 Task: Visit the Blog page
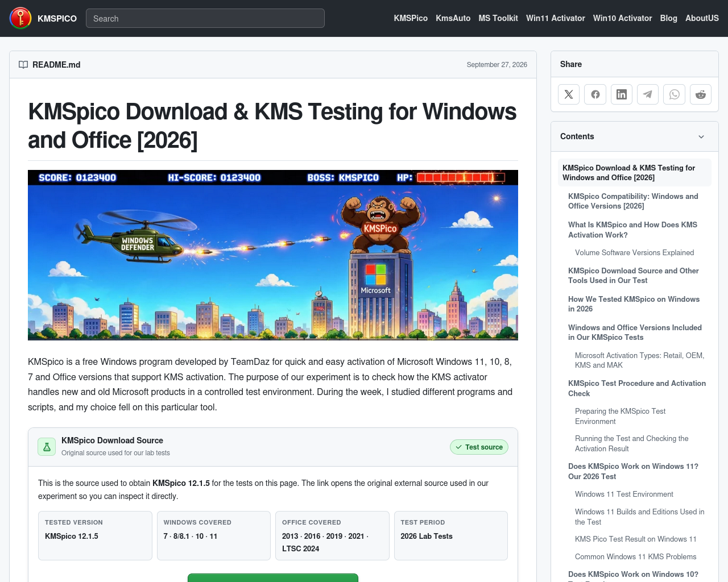[x=669, y=18]
